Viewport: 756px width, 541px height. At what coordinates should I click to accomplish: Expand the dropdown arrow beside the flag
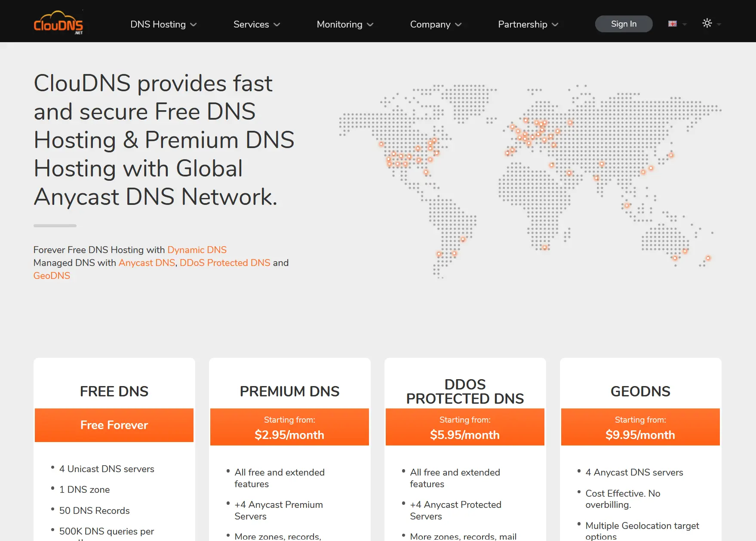click(685, 25)
